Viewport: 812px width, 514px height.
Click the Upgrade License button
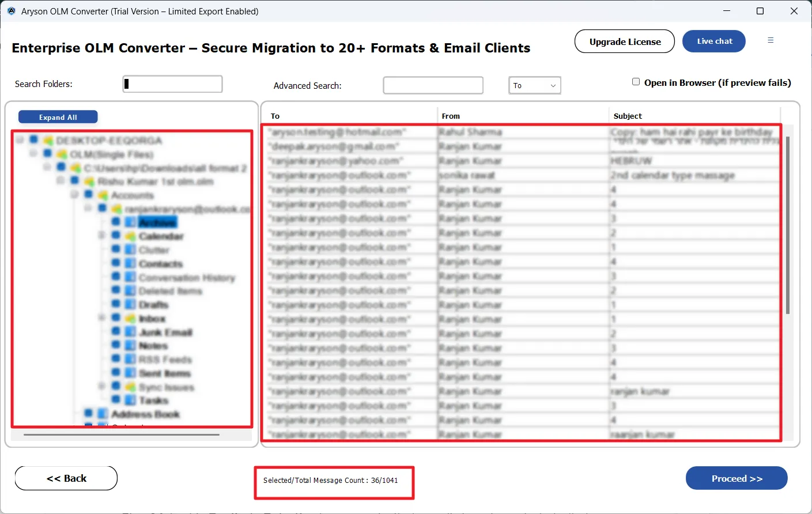624,41
